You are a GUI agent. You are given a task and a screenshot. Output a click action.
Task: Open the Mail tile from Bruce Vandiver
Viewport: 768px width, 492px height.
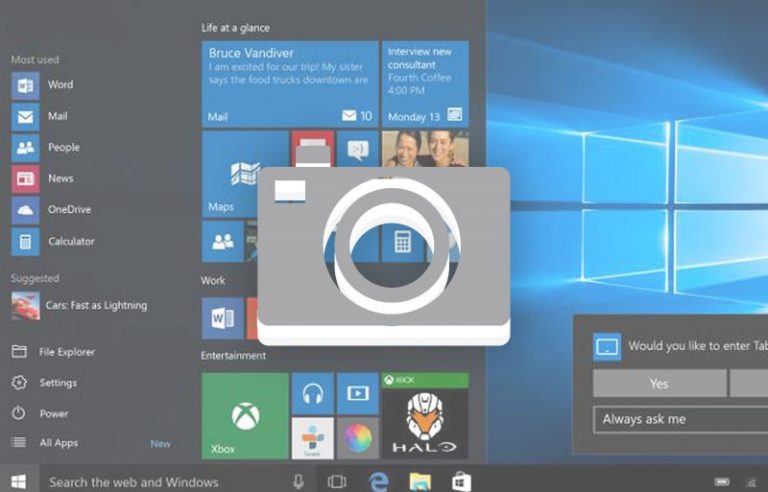pyautogui.click(x=290, y=84)
